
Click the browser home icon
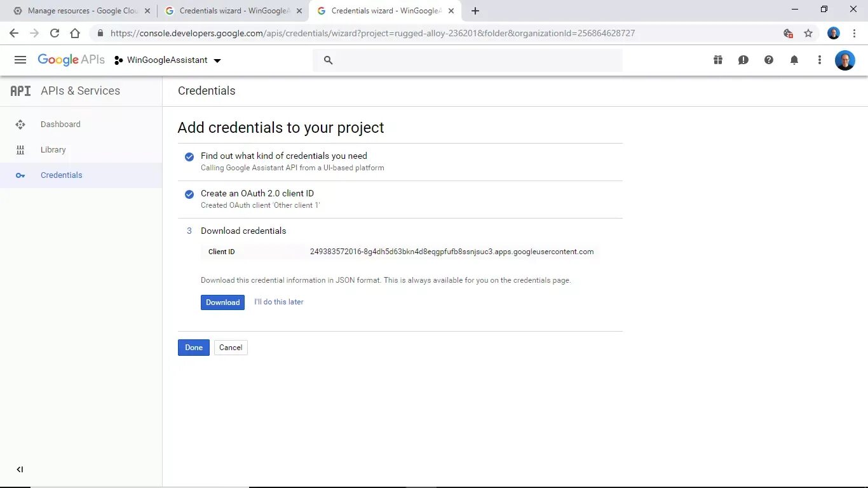tap(75, 33)
